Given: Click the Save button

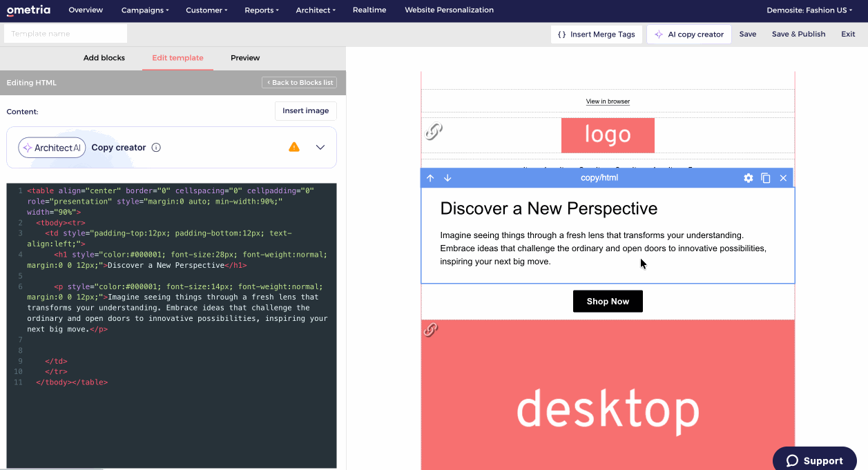Looking at the screenshot, I should tap(748, 35).
